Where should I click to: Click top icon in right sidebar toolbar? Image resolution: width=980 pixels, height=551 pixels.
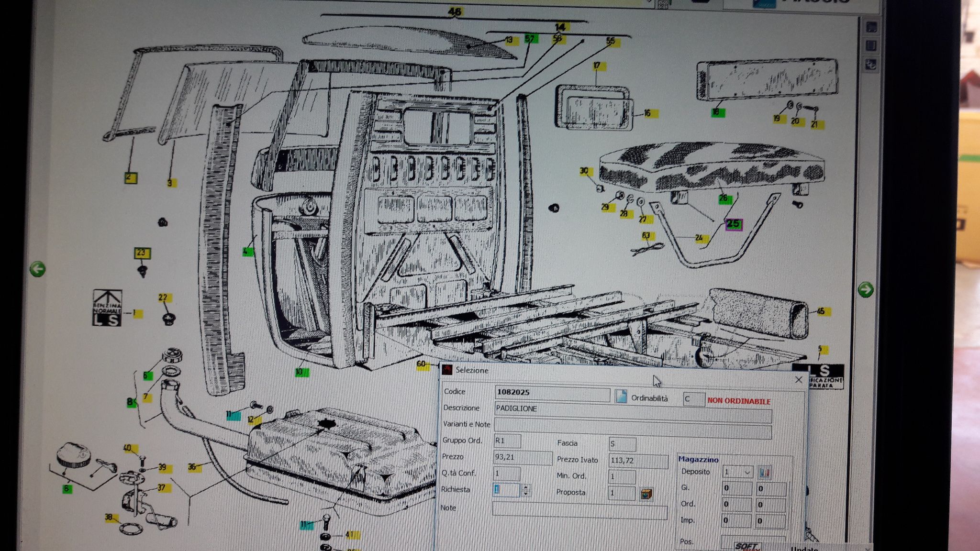pyautogui.click(x=871, y=28)
